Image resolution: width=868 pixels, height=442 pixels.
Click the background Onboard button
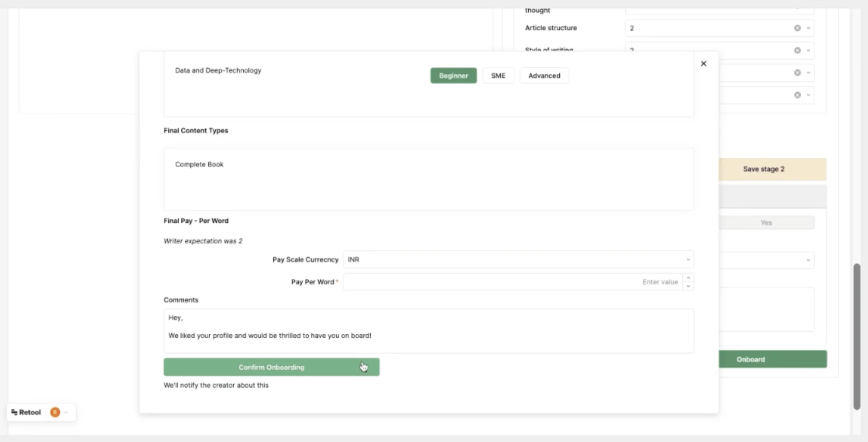pos(772,359)
